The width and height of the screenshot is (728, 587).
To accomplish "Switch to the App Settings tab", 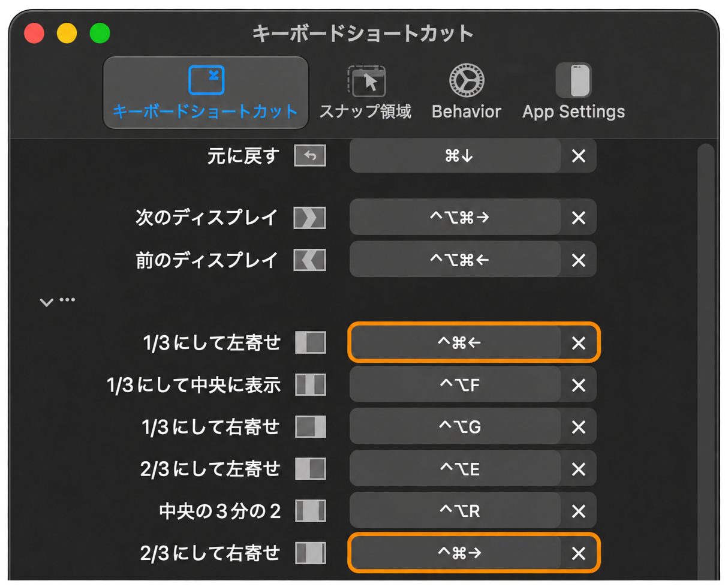I will point(573,93).
